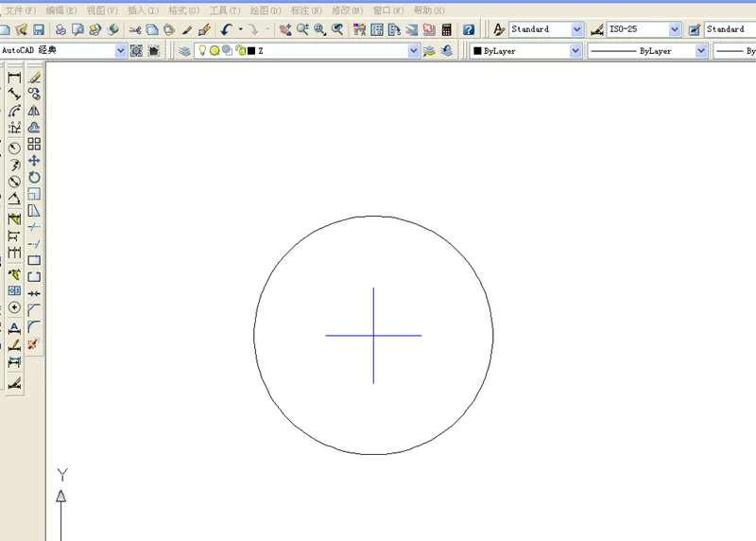The width and height of the screenshot is (756, 541).
Task: Open the 格式(O) menu
Action: 183,10
